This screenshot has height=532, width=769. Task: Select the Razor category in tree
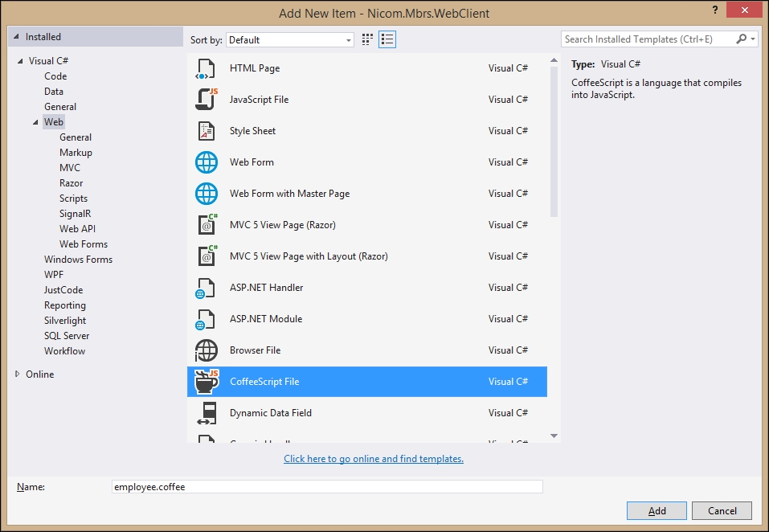tap(71, 183)
